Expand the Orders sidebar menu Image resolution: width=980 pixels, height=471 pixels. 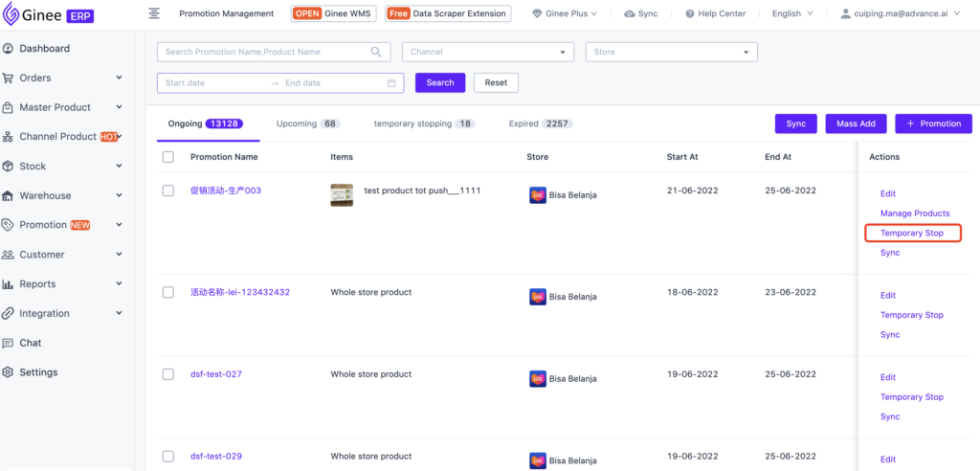tap(120, 78)
